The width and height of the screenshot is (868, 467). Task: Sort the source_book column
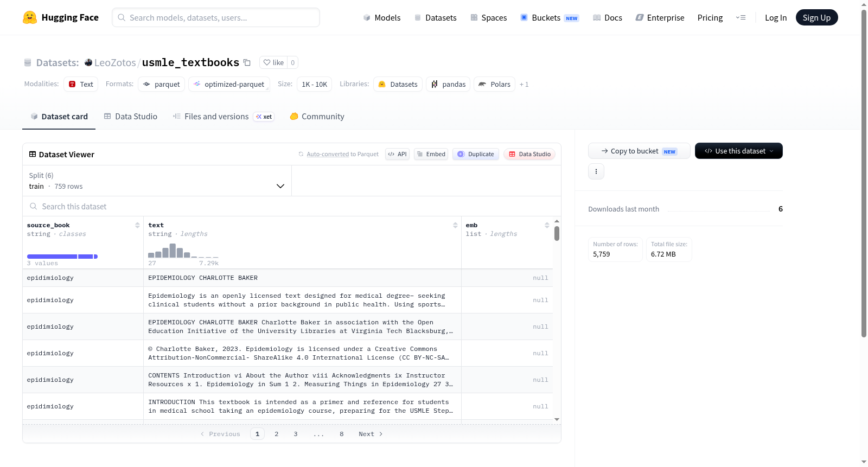click(x=137, y=225)
